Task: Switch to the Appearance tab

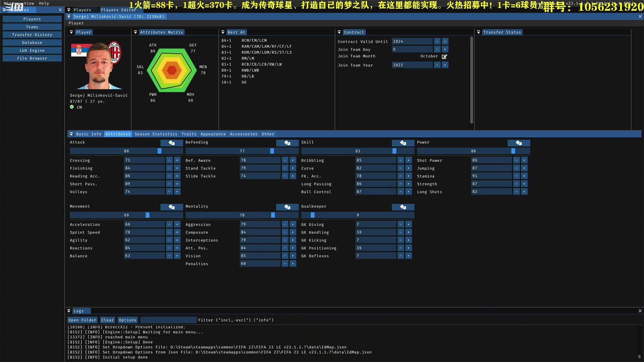Action: pos(213,134)
